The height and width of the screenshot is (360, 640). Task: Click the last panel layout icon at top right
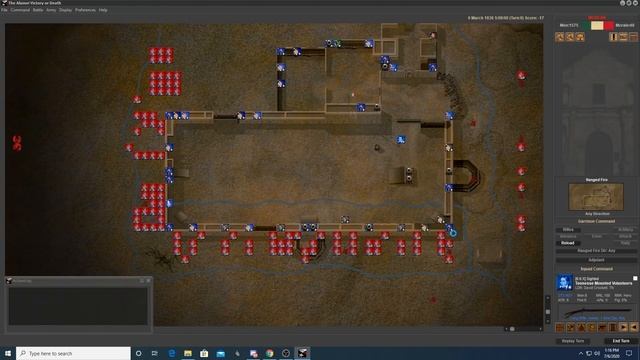tap(633, 37)
